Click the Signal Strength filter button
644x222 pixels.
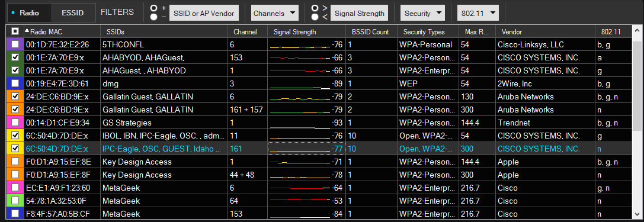tap(360, 13)
